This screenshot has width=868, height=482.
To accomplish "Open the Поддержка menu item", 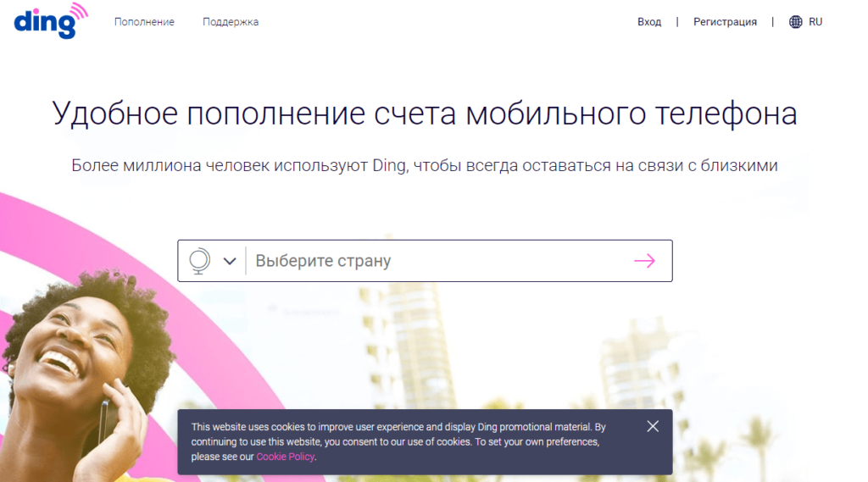I will 231,22.
